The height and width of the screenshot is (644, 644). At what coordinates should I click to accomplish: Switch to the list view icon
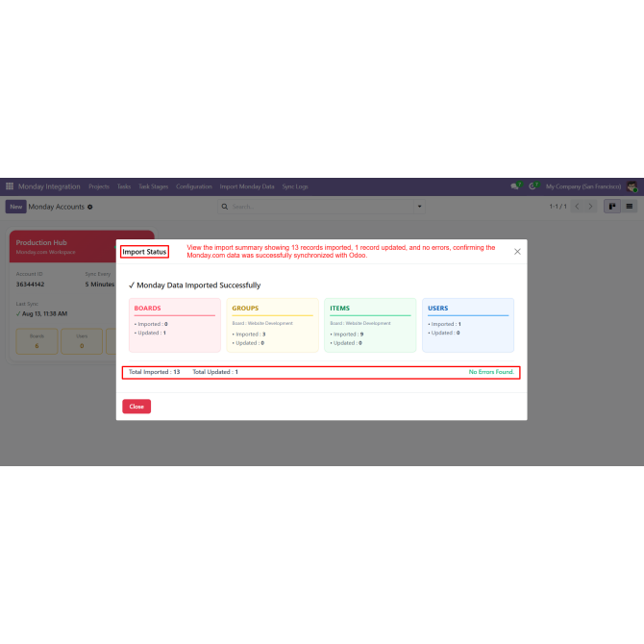coord(630,207)
